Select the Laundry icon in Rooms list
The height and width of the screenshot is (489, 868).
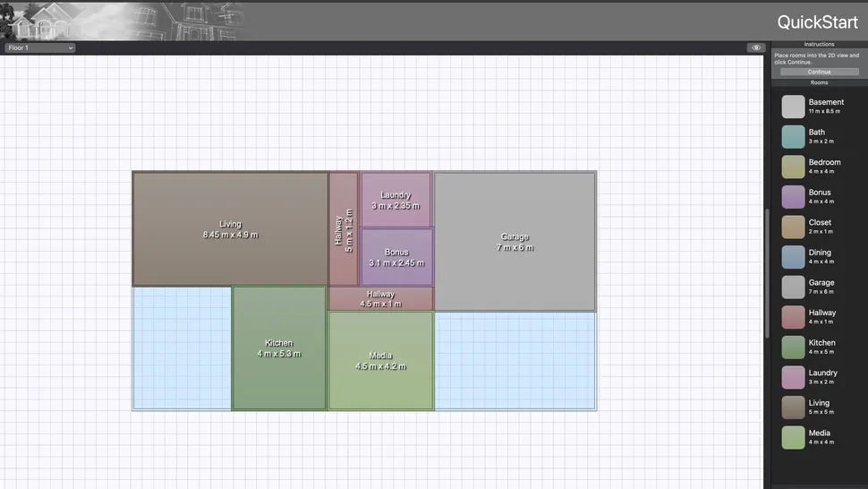click(x=793, y=377)
